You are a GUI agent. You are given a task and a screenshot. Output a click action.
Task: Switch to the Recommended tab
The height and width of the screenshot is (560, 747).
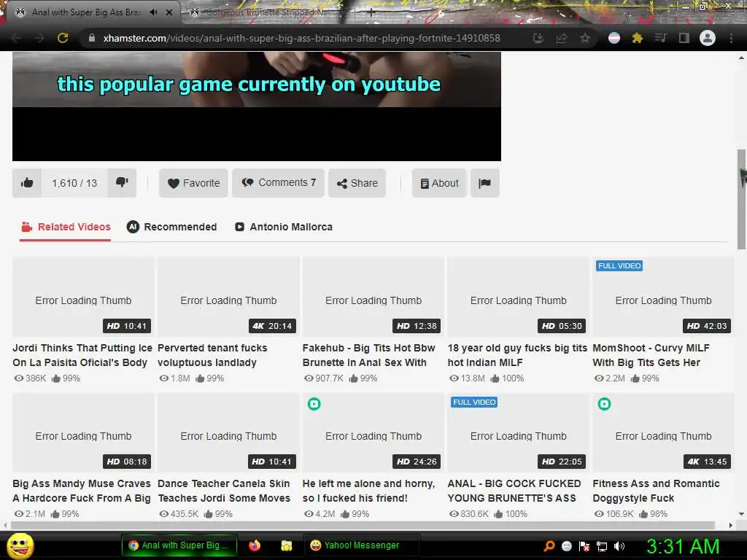point(171,227)
